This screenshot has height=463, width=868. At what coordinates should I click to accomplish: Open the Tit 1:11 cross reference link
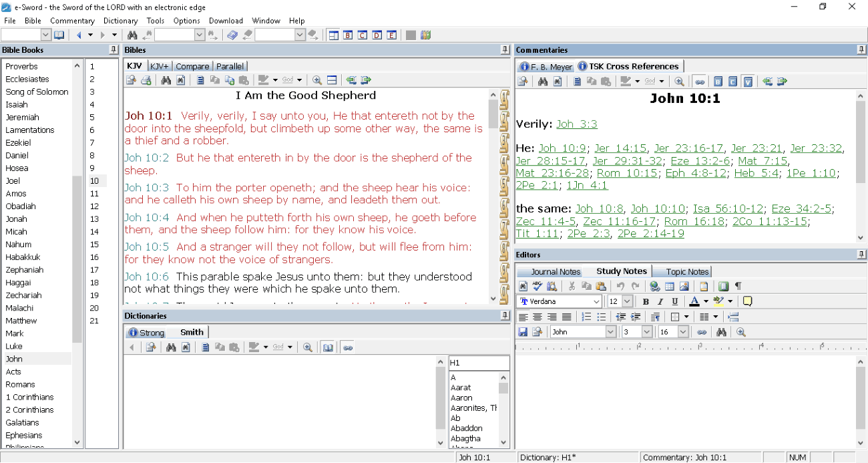pos(538,233)
